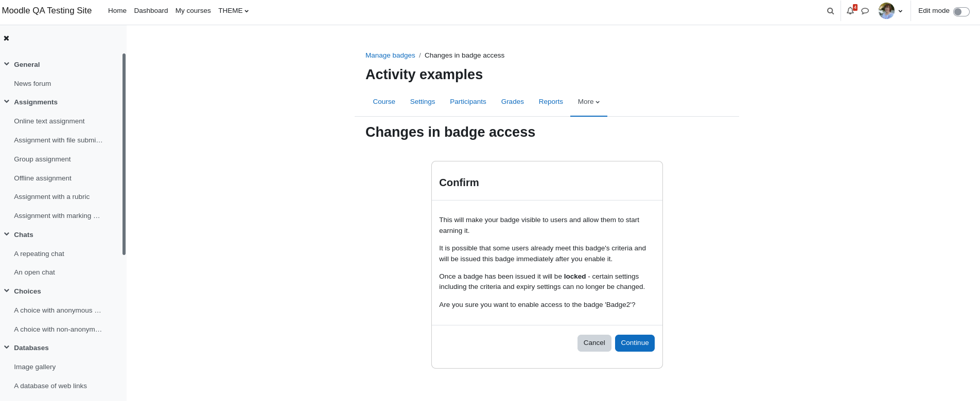Click the course index scrollbar

click(124, 154)
